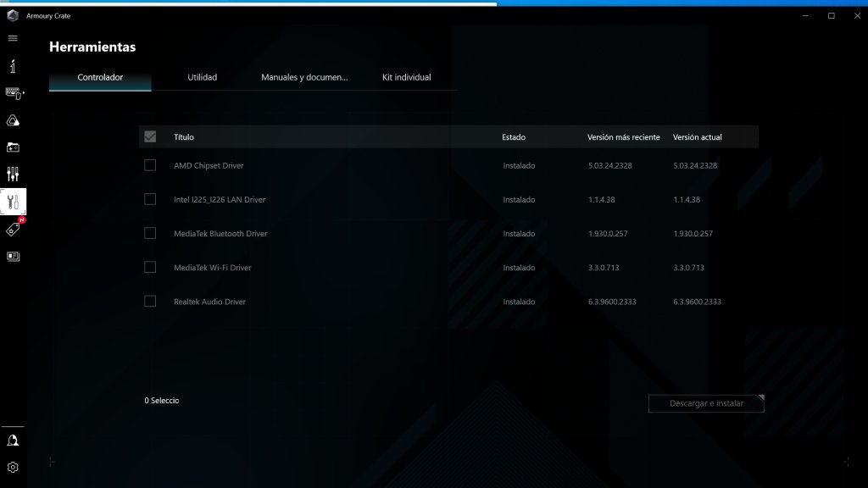
Task: Click the Estado column header
Action: [x=514, y=137]
